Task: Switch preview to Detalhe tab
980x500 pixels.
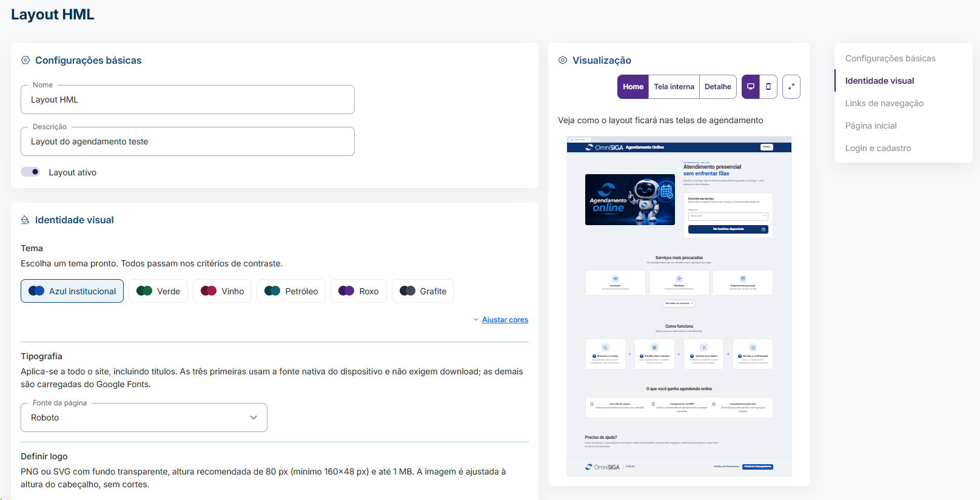Action: click(718, 87)
